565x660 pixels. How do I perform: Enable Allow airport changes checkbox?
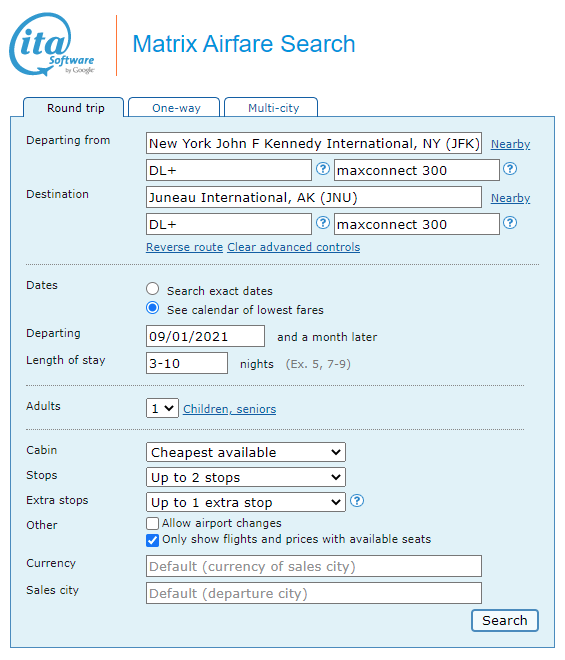coord(152,524)
